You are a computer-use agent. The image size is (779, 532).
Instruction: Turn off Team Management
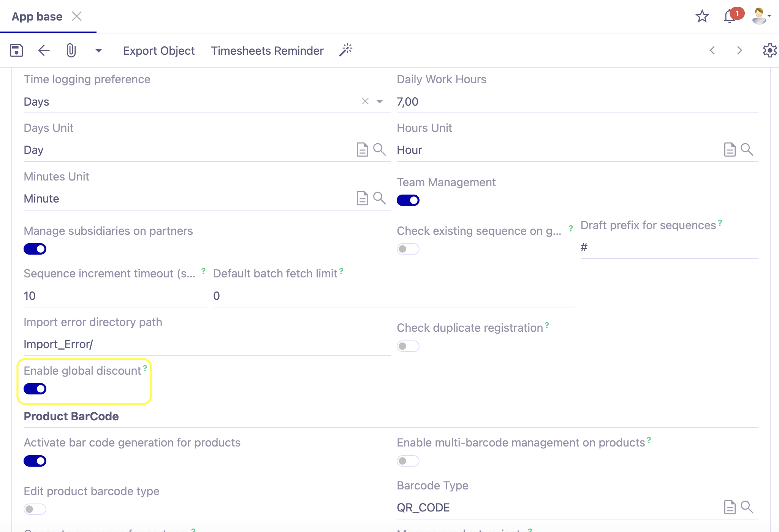click(408, 200)
